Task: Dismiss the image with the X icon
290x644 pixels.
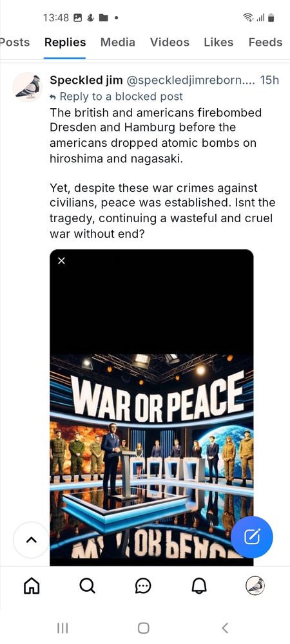Action: coord(61,261)
